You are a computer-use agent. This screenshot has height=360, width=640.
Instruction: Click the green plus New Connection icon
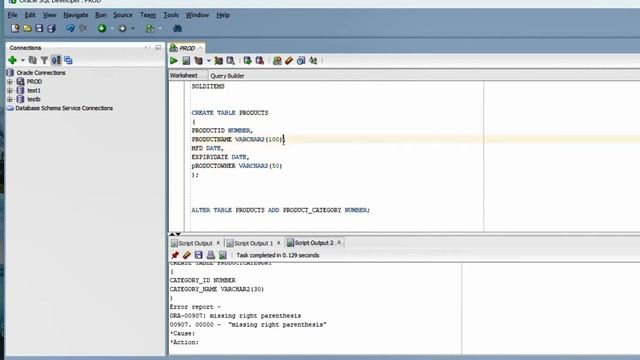[12, 60]
